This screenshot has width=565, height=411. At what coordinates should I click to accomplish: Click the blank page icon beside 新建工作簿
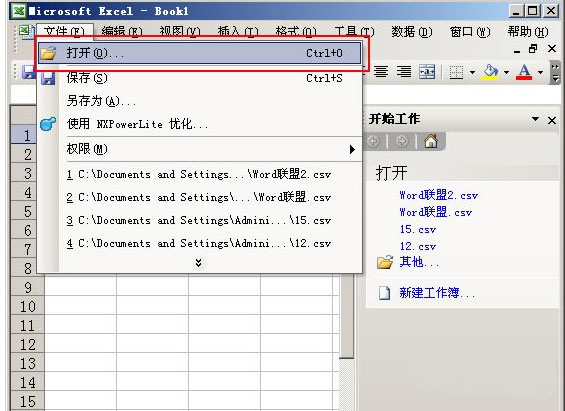[384, 293]
